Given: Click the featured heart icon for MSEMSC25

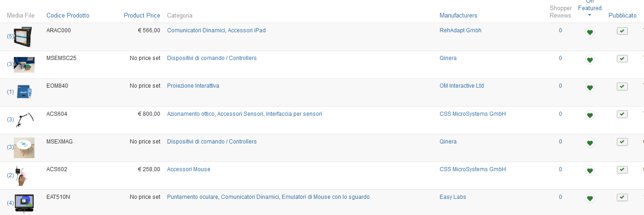Looking at the screenshot, I should (x=590, y=60).
